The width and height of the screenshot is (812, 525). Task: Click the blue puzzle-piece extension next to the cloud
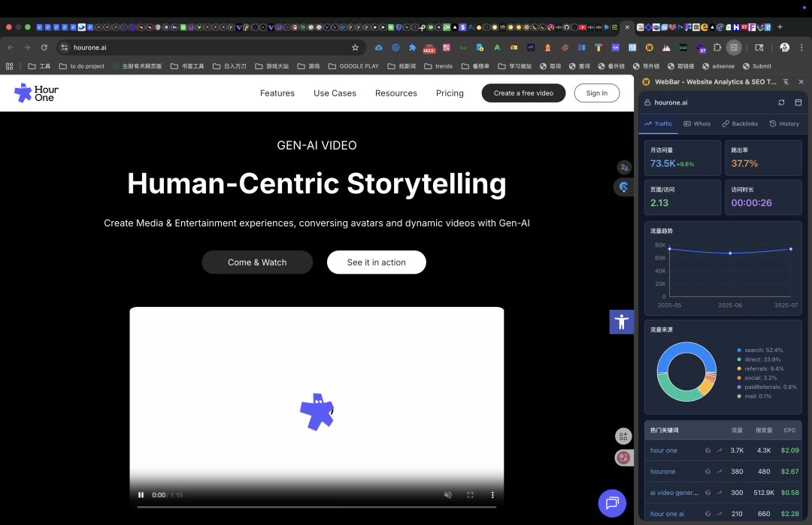click(412, 47)
